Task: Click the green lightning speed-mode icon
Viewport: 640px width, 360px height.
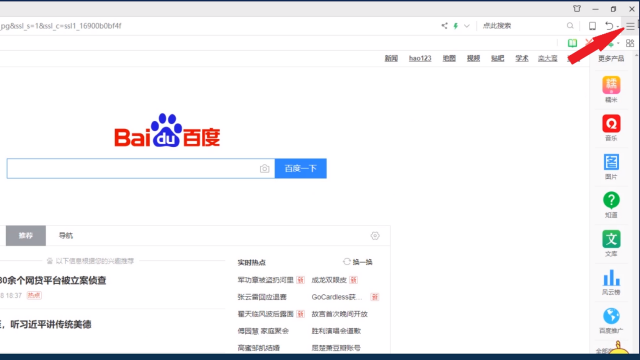Action: [456, 26]
